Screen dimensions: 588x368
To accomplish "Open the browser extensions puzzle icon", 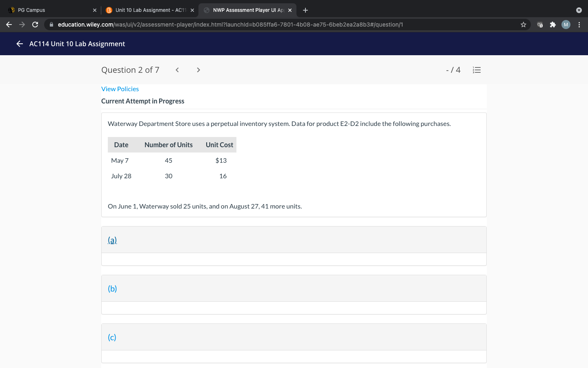I will 553,25.
